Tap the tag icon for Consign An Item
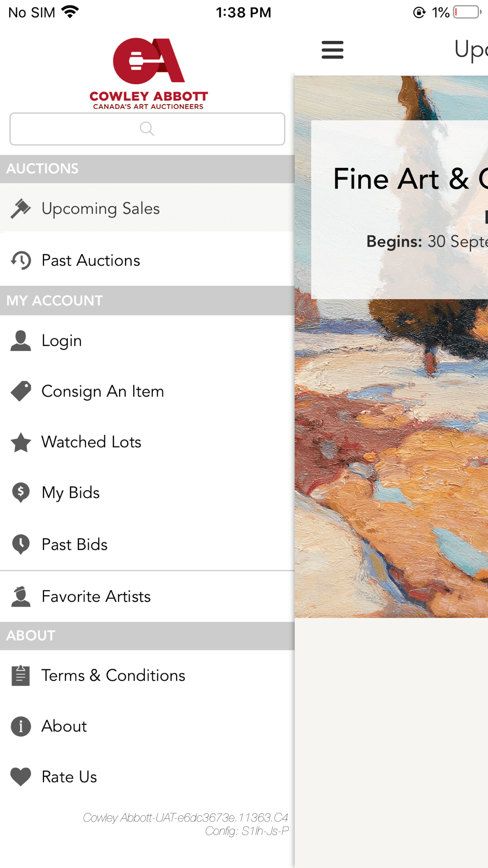The image size is (488, 868). pos(20,391)
